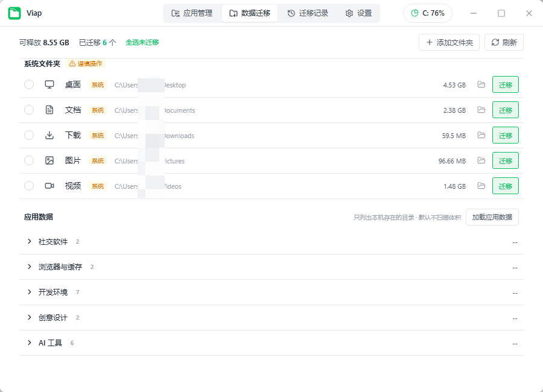Click the 可释放 8.55 GB text

tap(44, 43)
